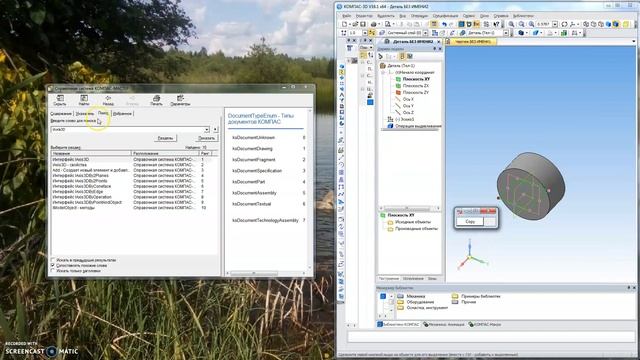
Task: Click the Скрыть icon in help window
Action: pyautogui.click(x=60, y=100)
